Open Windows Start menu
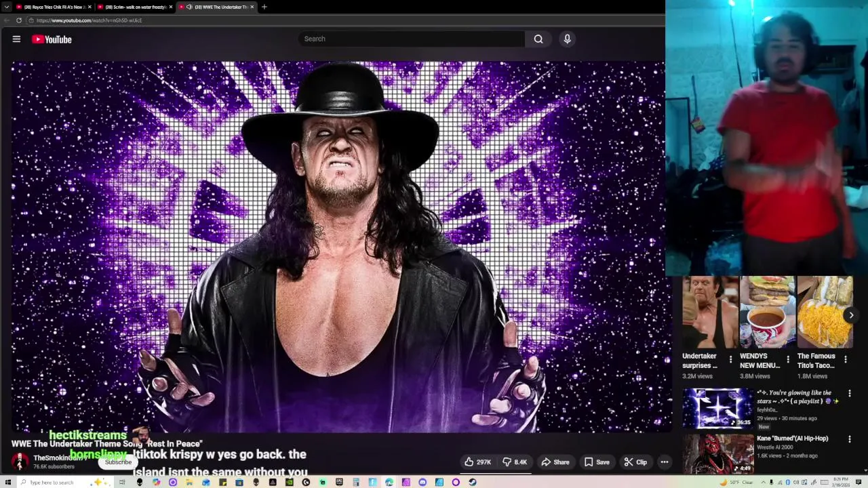This screenshot has height=488, width=868. 7,482
